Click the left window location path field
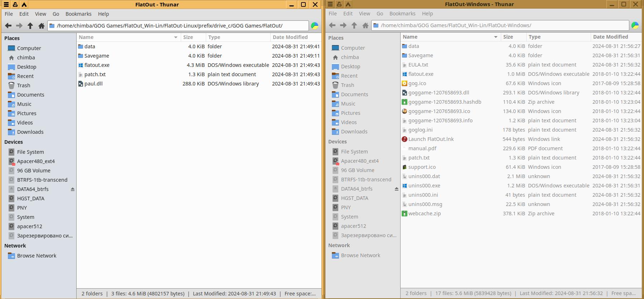 point(178,26)
